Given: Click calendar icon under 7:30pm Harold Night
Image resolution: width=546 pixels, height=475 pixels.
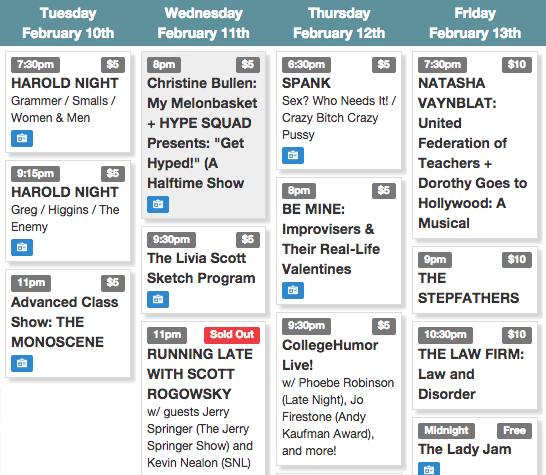Looking at the screenshot, I should pos(22,138).
